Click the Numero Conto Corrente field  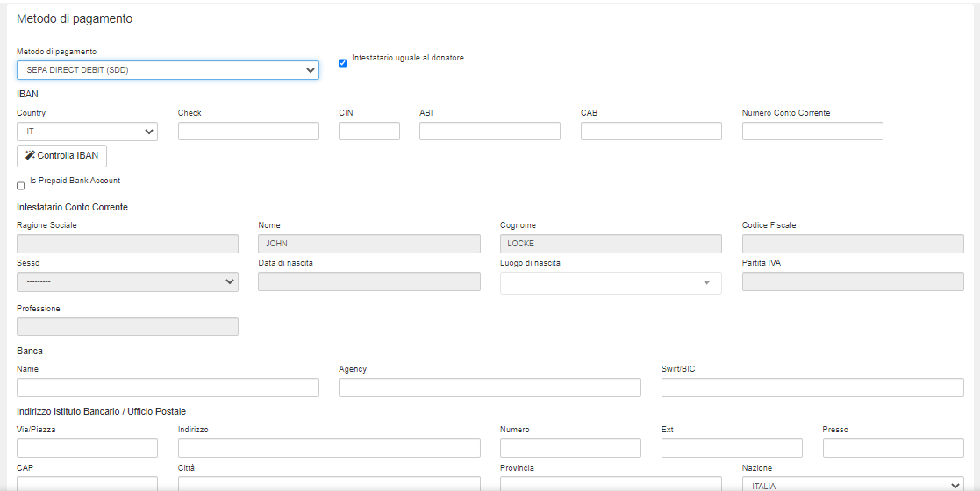pyautogui.click(x=812, y=132)
